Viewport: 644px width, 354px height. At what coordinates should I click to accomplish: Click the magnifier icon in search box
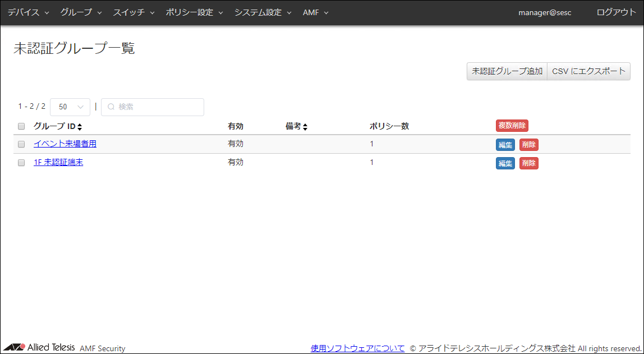point(111,107)
